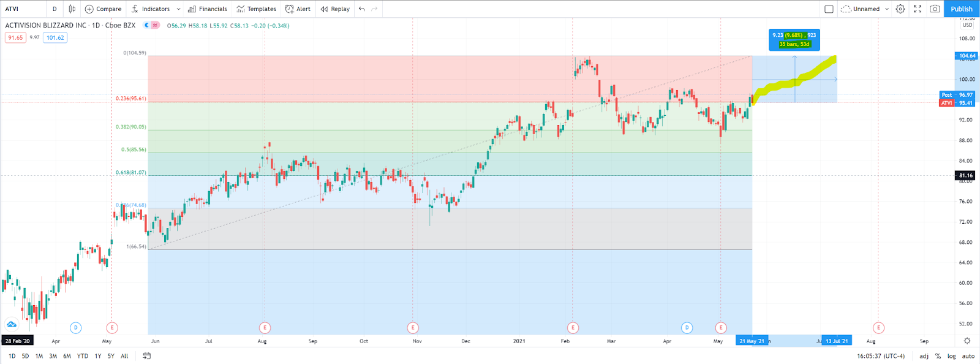Expand the Indicators favorites dropdown arrow
This screenshot has height=364, width=980.
(x=178, y=9)
